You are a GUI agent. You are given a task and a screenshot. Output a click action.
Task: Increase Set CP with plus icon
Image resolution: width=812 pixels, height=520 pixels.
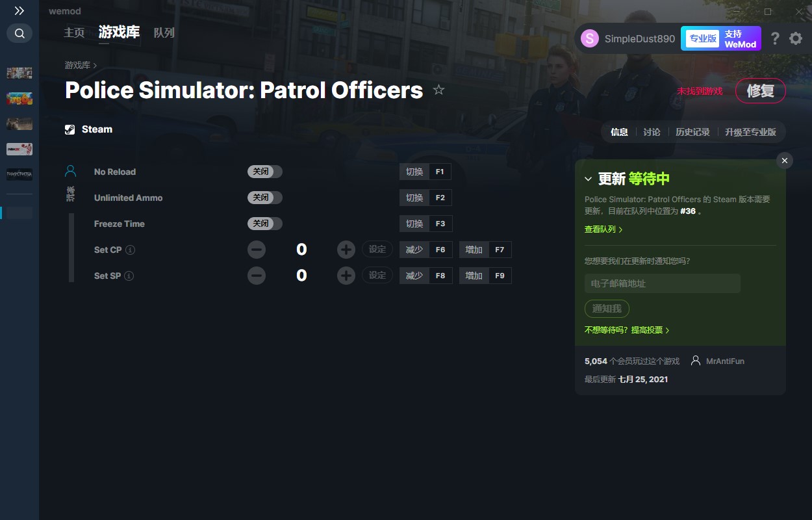(346, 250)
